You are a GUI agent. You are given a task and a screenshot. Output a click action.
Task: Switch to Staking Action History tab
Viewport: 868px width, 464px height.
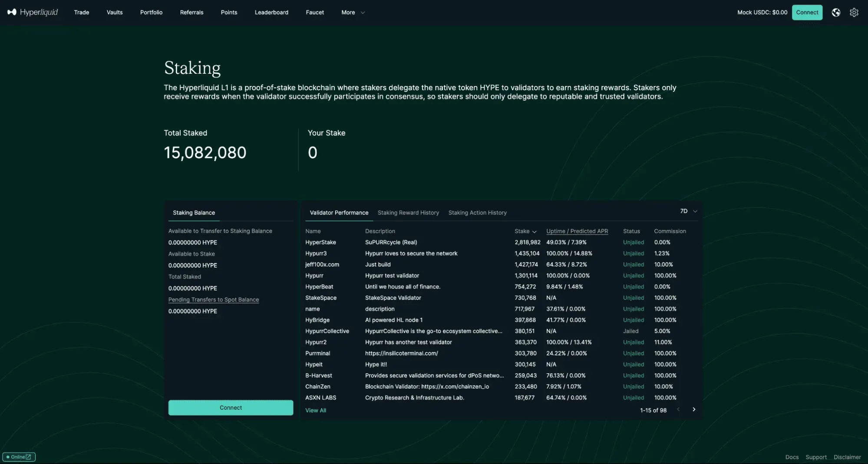478,213
